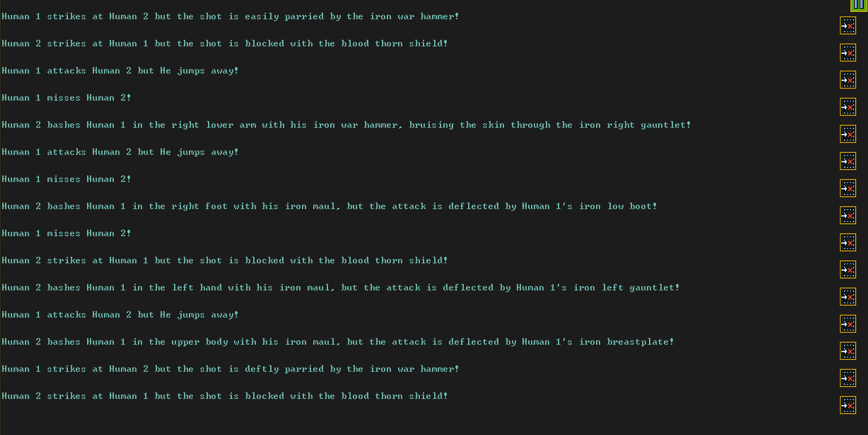Click the zoom icon for the first 'He jumps away' entry
The width and height of the screenshot is (868, 435).
coord(848,80)
